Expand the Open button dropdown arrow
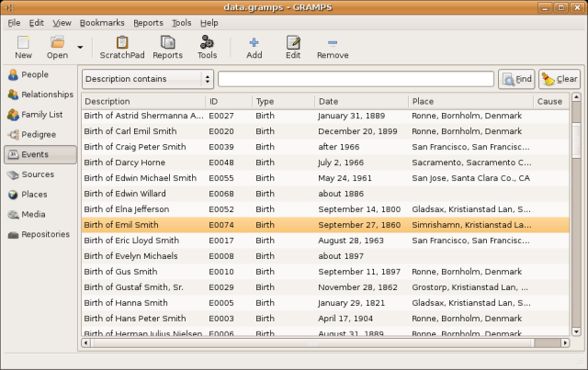The image size is (588, 370). pyautogui.click(x=80, y=47)
